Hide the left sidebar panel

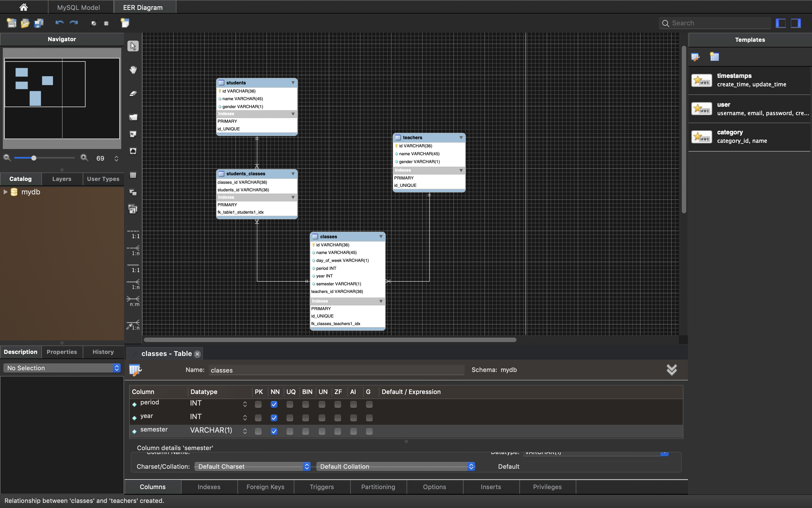(x=781, y=23)
